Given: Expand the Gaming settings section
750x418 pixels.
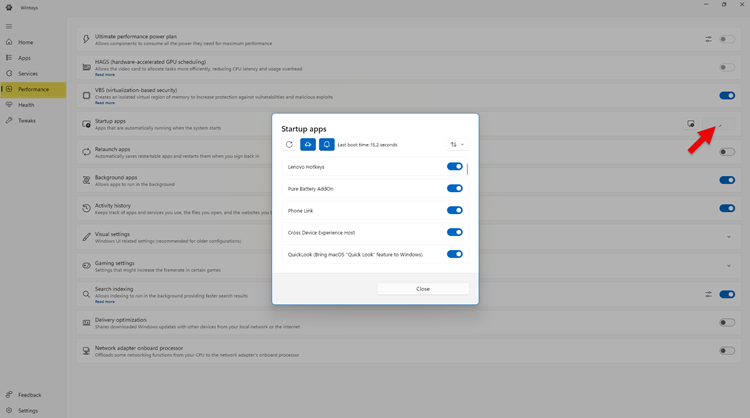Looking at the screenshot, I should tap(728, 266).
